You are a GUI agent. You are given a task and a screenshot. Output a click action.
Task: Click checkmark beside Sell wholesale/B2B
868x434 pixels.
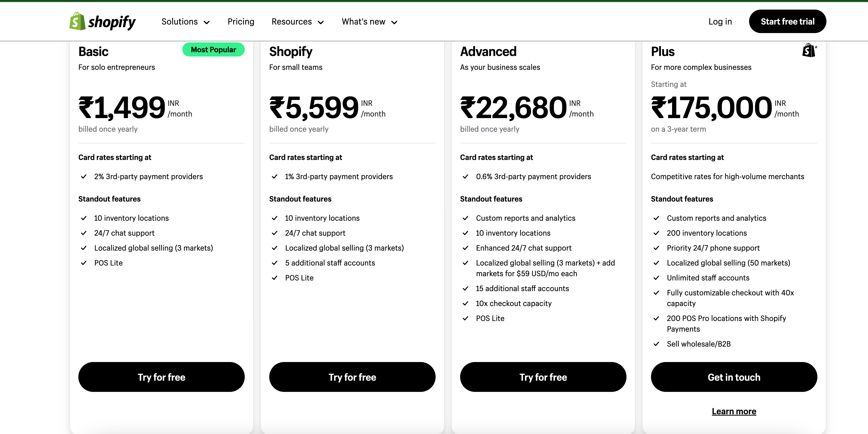click(x=656, y=344)
